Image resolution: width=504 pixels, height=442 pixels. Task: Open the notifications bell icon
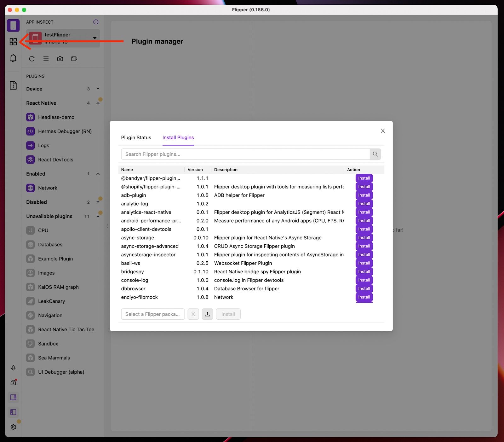click(x=13, y=58)
